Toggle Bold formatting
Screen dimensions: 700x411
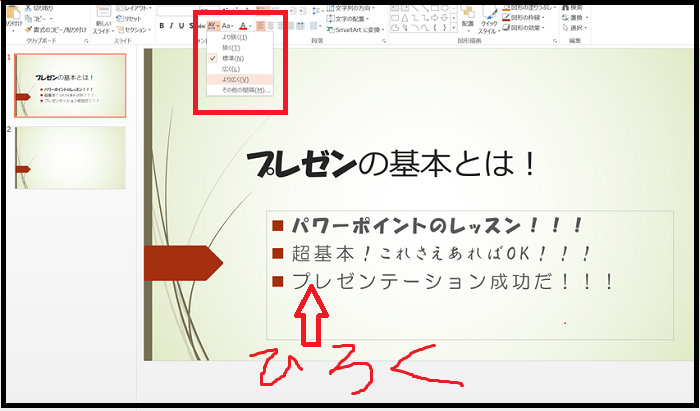pyautogui.click(x=162, y=26)
